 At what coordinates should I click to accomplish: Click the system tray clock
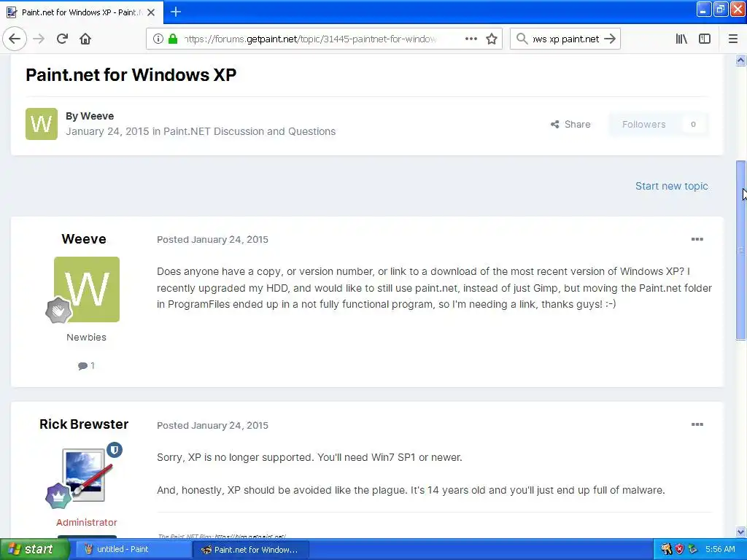(720, 550)
